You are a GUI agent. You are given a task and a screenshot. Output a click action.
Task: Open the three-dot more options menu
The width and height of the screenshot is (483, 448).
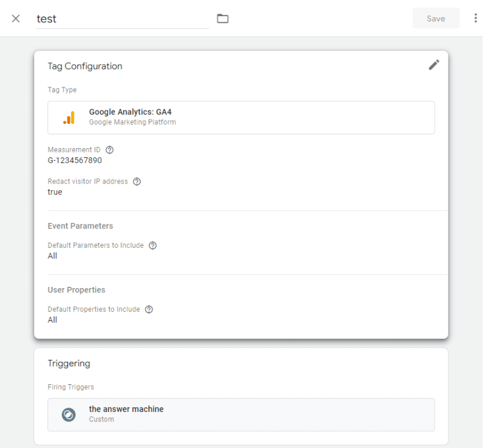pyautogui.click(x=475, y=19)
